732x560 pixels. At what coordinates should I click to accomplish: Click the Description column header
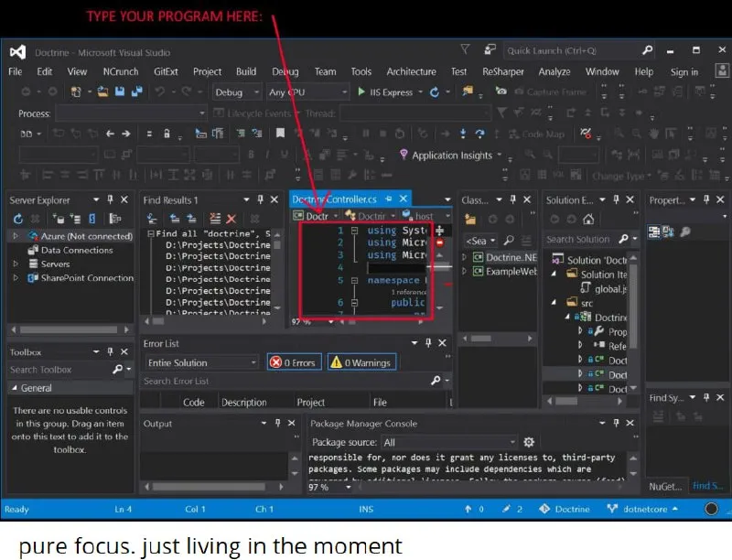pos(243,402)
